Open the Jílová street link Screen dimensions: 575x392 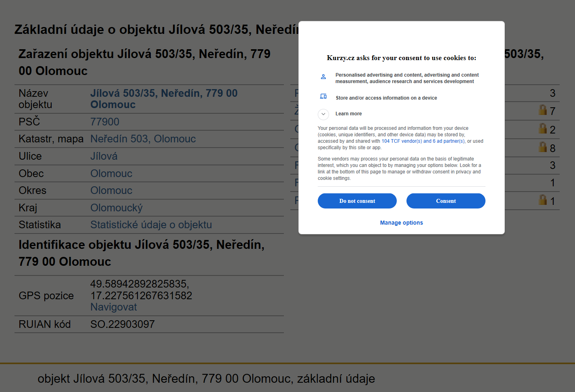104,156
